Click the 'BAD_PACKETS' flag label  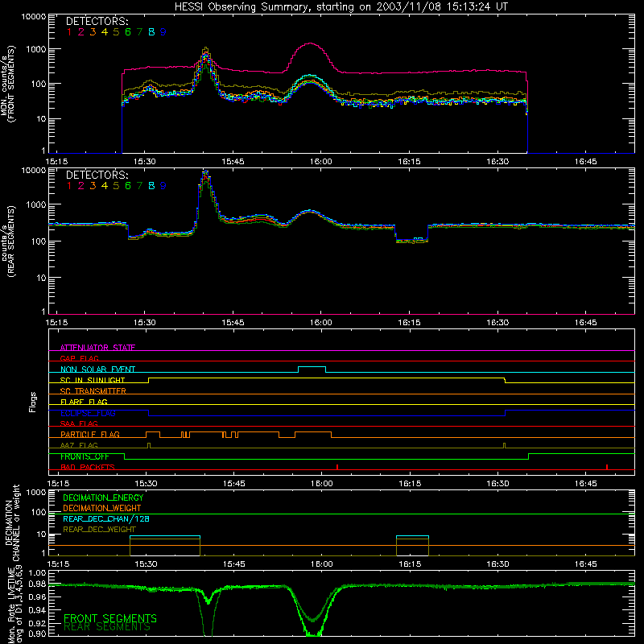coord(88,467)
